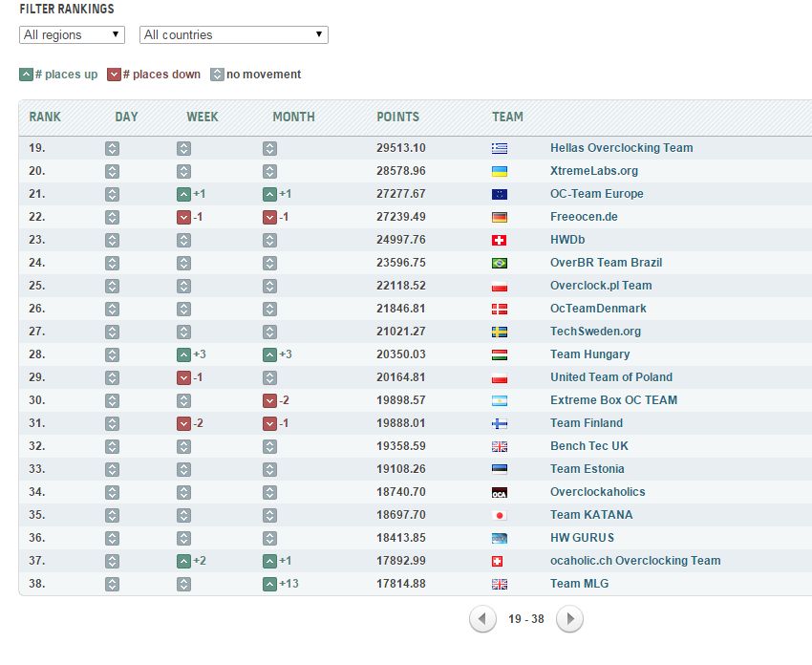Click the Ukraine flag beside XtremeLabs.org
Screen dimensions: 812x665
pyautogui.click(x=500, y=171)
